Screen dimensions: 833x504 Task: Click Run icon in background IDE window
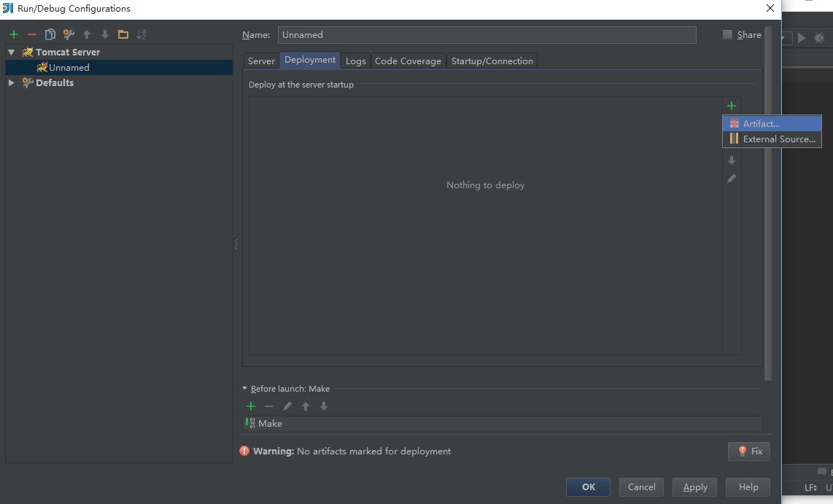(x=802, y=38)
